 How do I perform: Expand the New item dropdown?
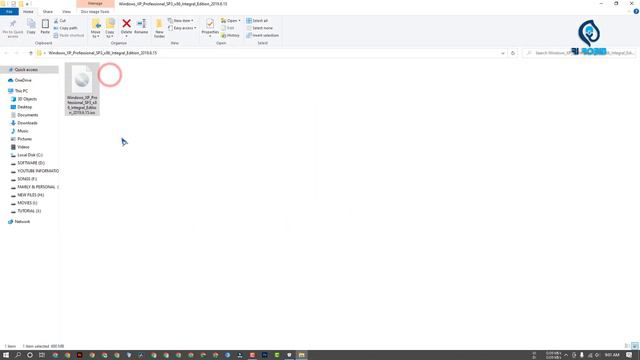pos(181,21)
